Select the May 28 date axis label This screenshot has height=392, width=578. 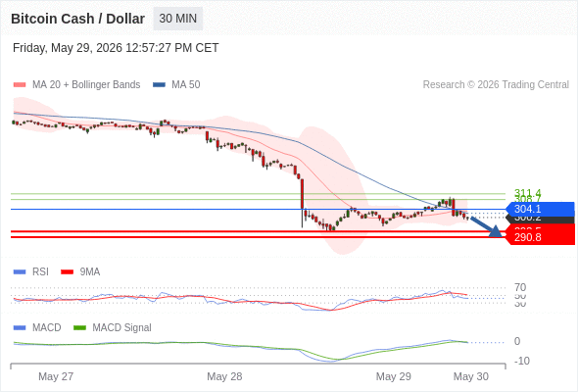click(x=224, y=376)
